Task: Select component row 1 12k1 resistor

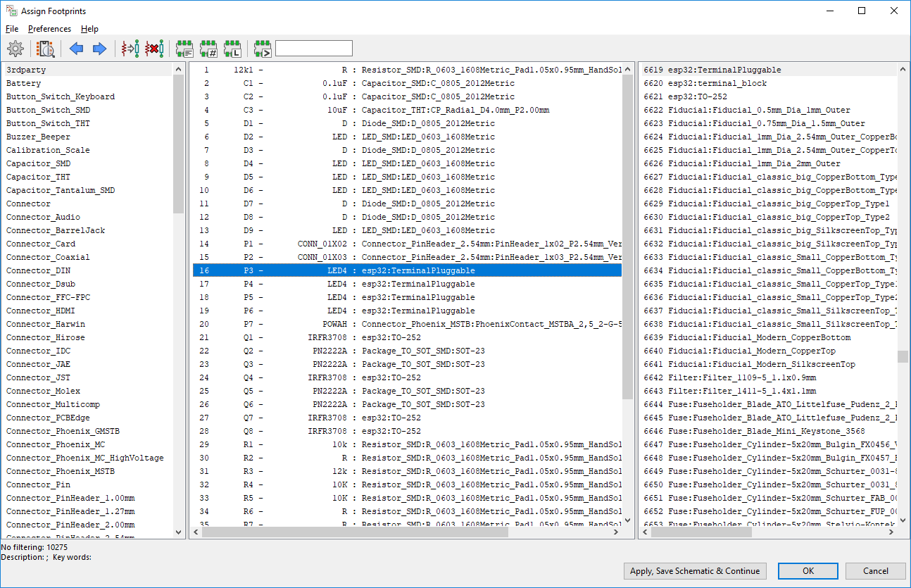Action: tap(407, 70)
